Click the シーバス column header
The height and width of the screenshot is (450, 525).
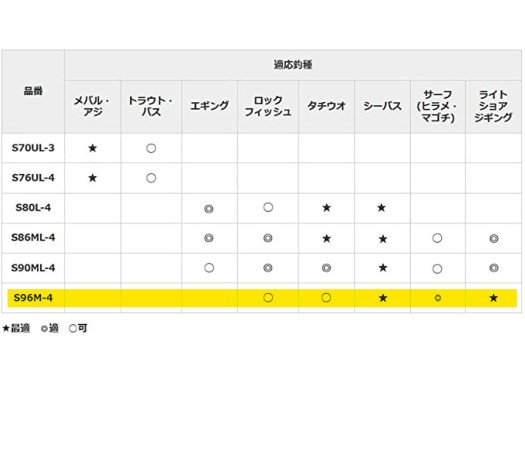[x=382, y=107]
